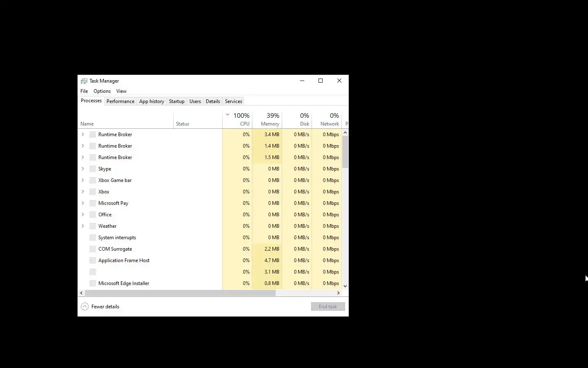The height and width of the screenshot is (368, 588).
Task: Expand the Xbox Game bar process
Action: [x=83, y=180]
